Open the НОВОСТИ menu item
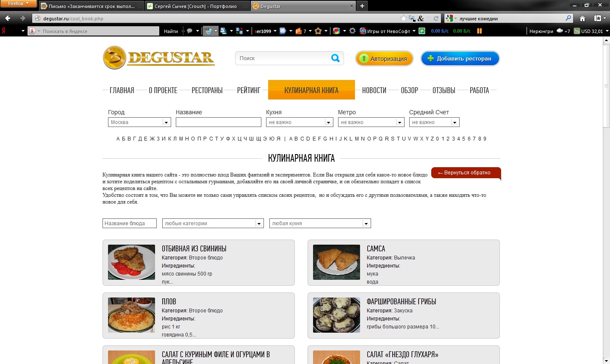The image size is (610, 364). click(374, 90)
